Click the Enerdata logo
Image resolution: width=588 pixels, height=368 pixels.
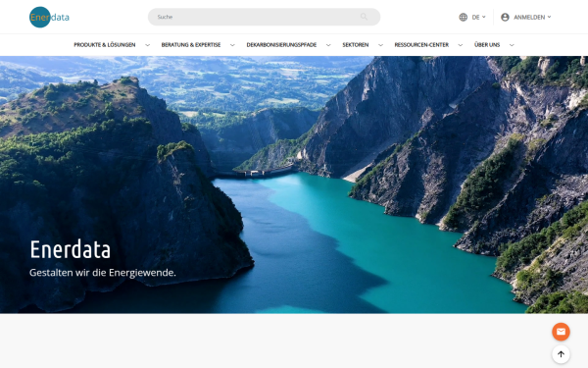click(x=49, y=17)
